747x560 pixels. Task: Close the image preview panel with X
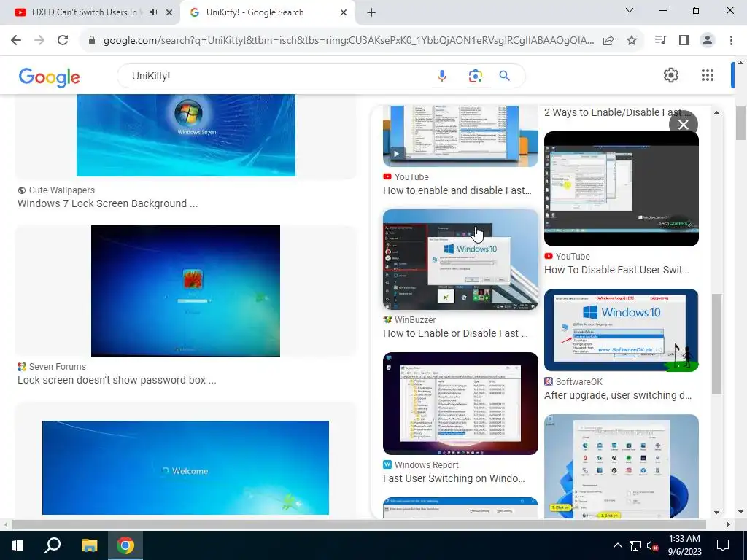point(683,125)
